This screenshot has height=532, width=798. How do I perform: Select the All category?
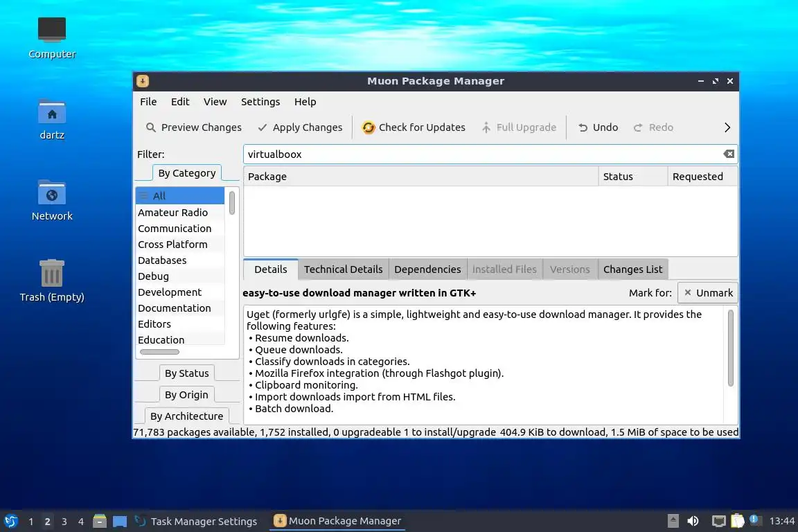click(x=180, y=196)
